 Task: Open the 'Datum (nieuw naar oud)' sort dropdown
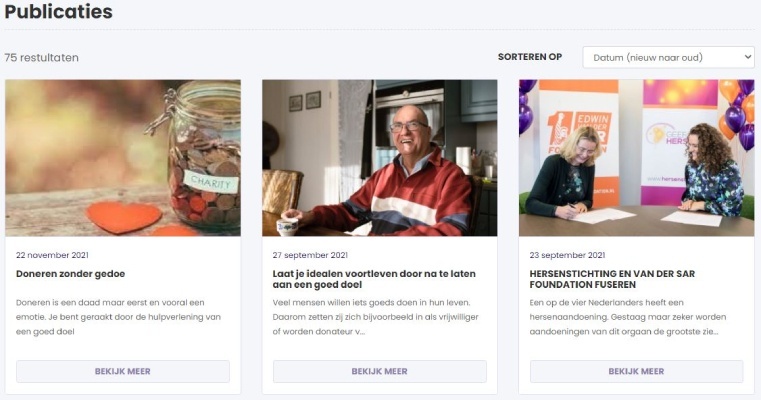(x=668, y=57)
